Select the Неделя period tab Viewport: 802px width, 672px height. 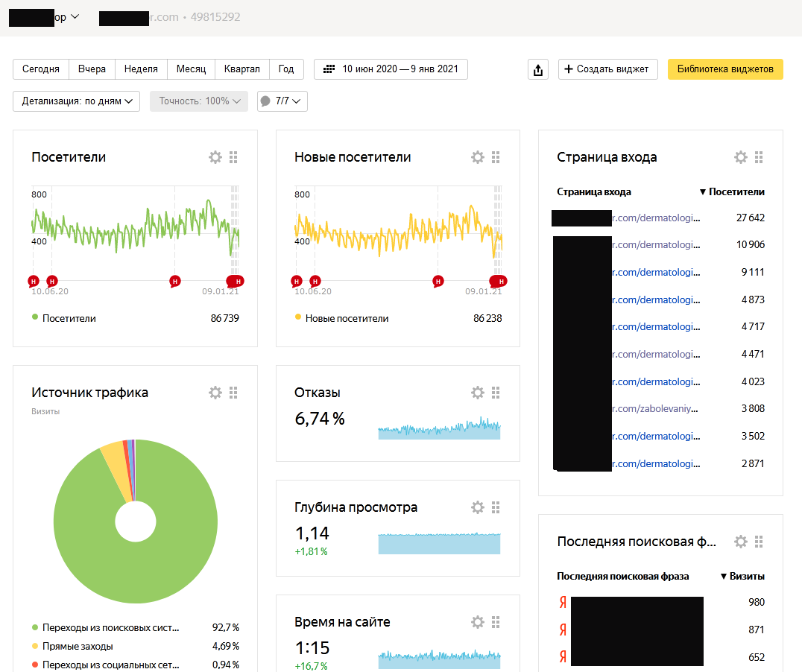(141, 69)
